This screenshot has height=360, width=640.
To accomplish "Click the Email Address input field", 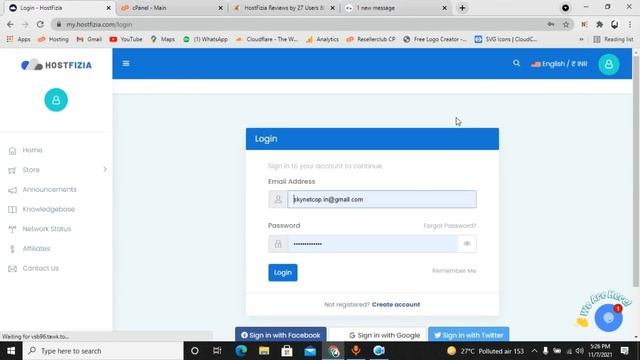I will pos(382,199).
